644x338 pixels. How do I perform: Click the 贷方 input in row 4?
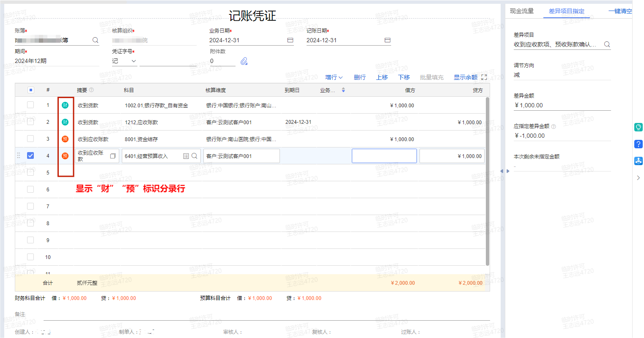point(452,156)
